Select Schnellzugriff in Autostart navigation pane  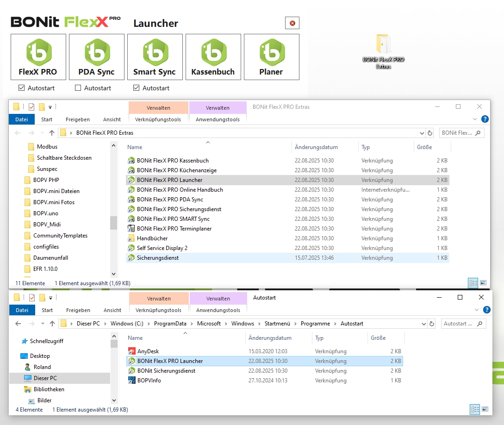tap(47, 341)
